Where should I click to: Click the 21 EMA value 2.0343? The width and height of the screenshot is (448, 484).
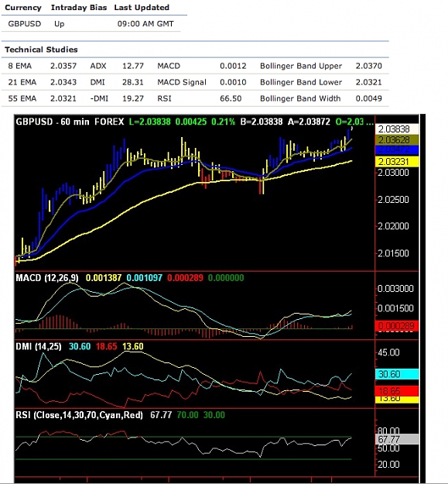pyautogui.click(x=63, y=82)
